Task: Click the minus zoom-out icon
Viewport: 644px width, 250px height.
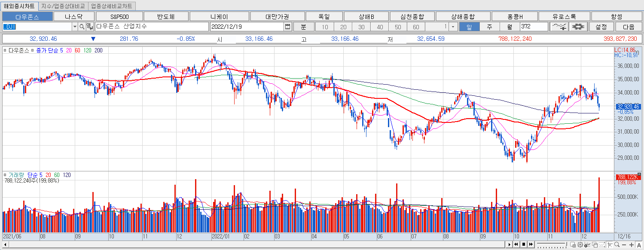Action: [x=624, y=245]
